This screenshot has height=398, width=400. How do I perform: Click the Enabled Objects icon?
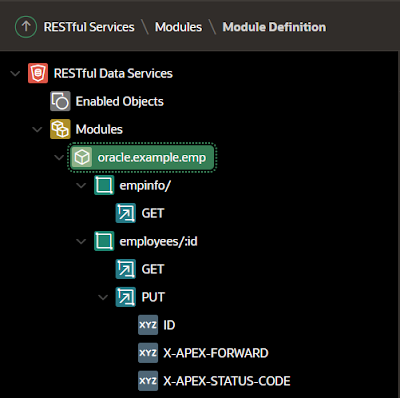[x=60, y=101]
